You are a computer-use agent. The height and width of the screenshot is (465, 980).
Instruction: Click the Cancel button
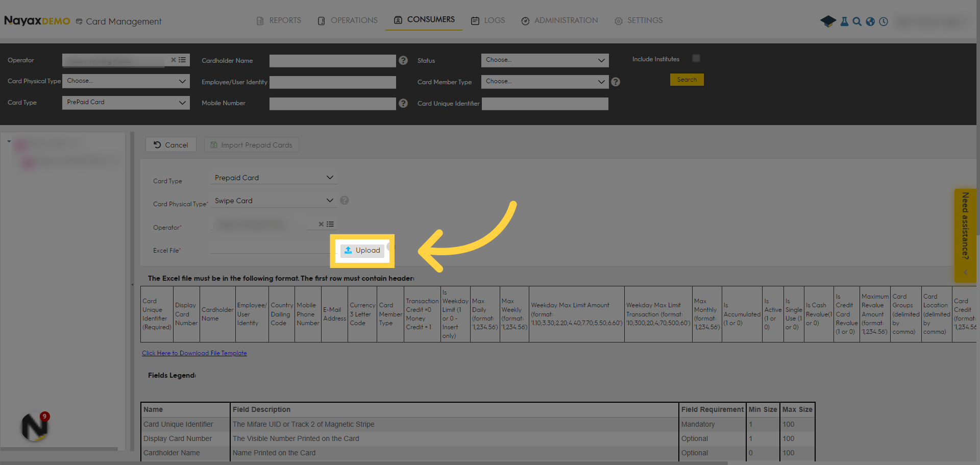point(171,145)
